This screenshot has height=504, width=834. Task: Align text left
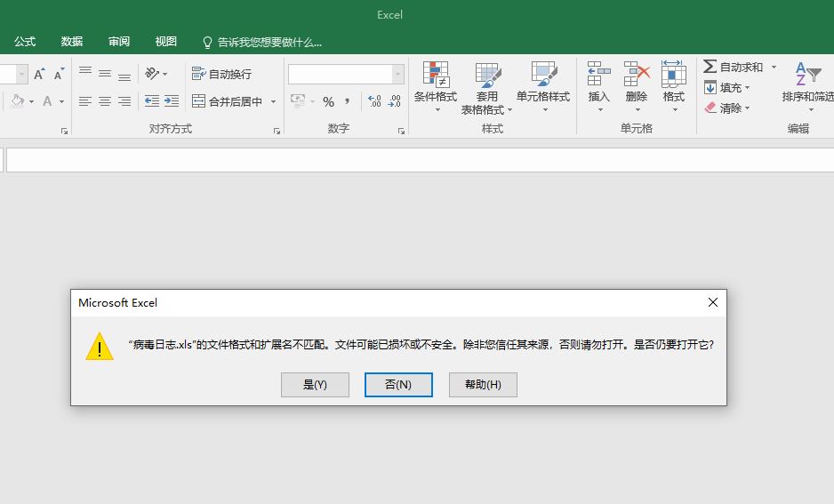point(85,101)
